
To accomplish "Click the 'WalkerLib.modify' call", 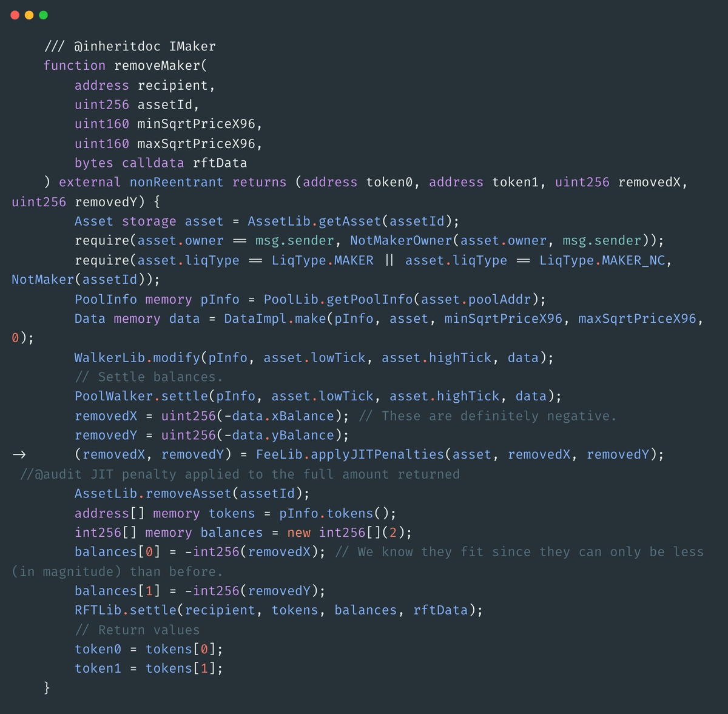I will pos(137,358).
